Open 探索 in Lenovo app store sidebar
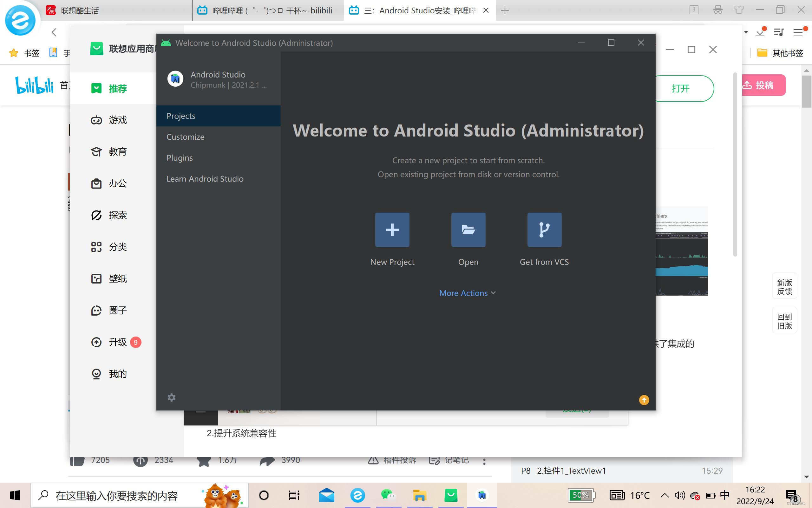The image size is (812, 508). 113,215
